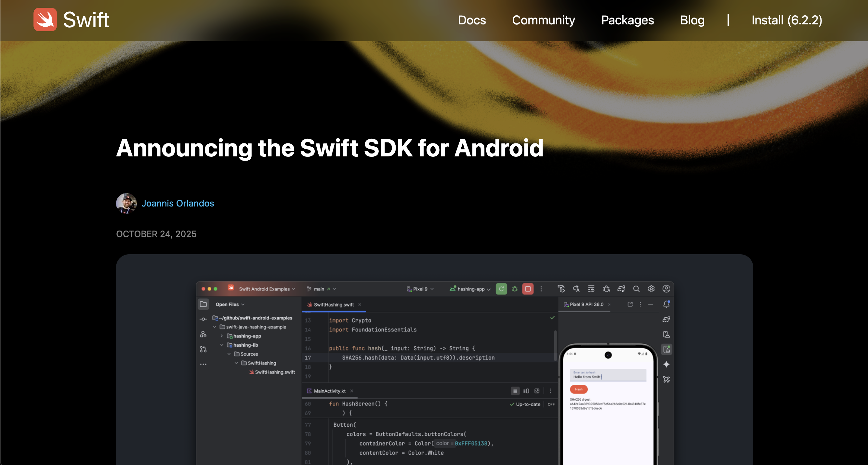The image size is (868, 465).
Task: Click the green rerun button
Action: pyautogui.click(x=501, y=289)
